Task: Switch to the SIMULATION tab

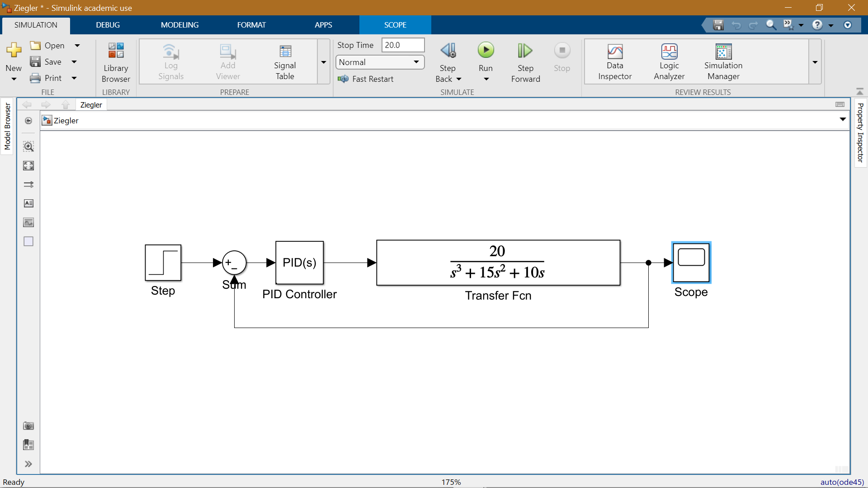Action: click(36, 25)
